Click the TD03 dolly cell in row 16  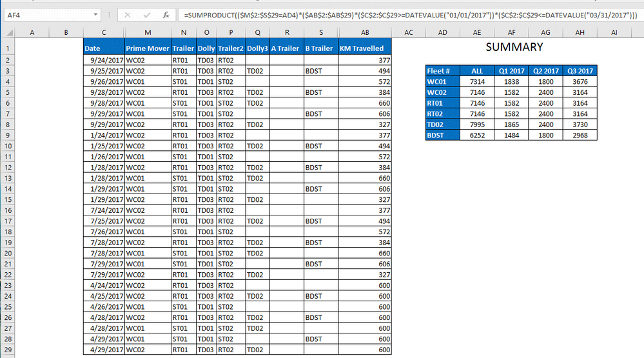click(x=206, y=210)
